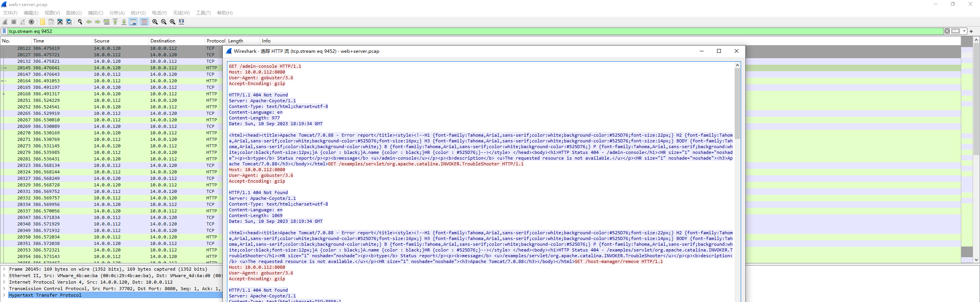Sort by the Source column header
The image size is (980, 302).
[x=120, y=41]
